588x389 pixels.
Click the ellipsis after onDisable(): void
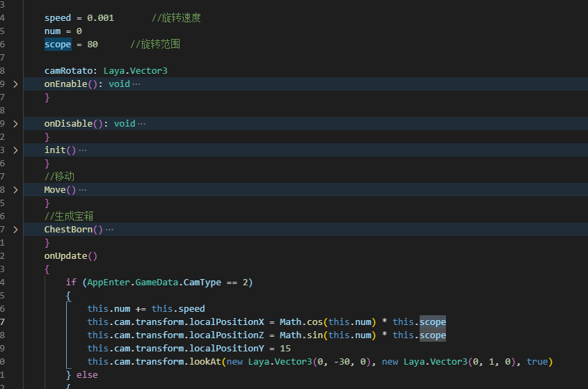(x=142, y=124)
